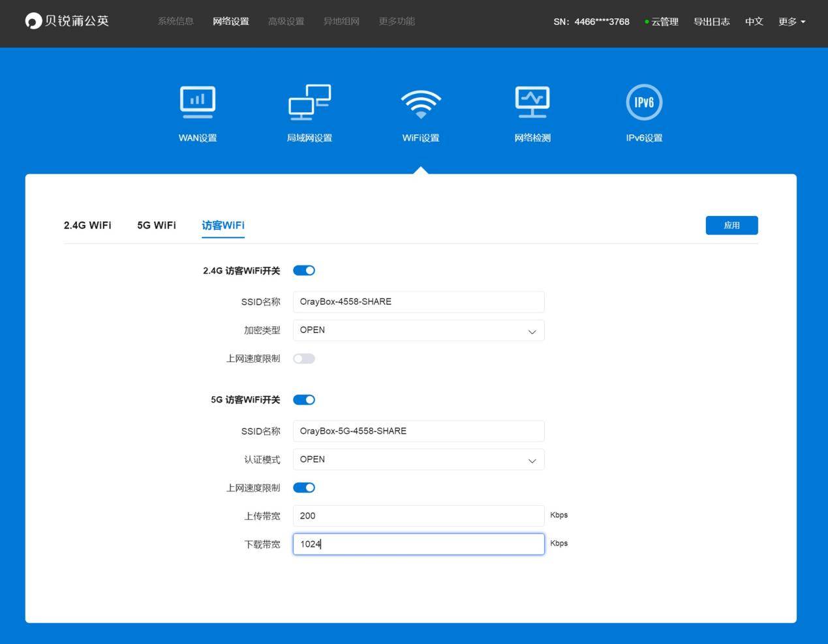The width and height of the screenshot is (828, 644).
Task: Click the 中文 language selector
Action: (x=754, y=22)
